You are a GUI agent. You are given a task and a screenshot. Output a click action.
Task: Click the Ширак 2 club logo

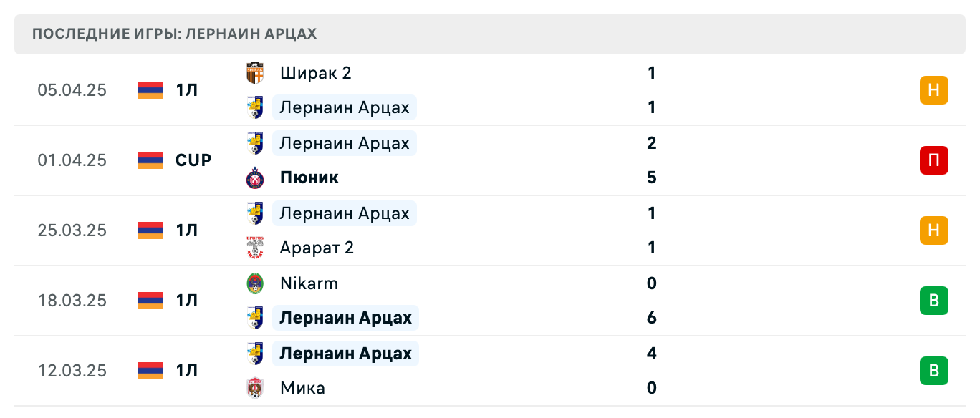click(x=254, y=72)
